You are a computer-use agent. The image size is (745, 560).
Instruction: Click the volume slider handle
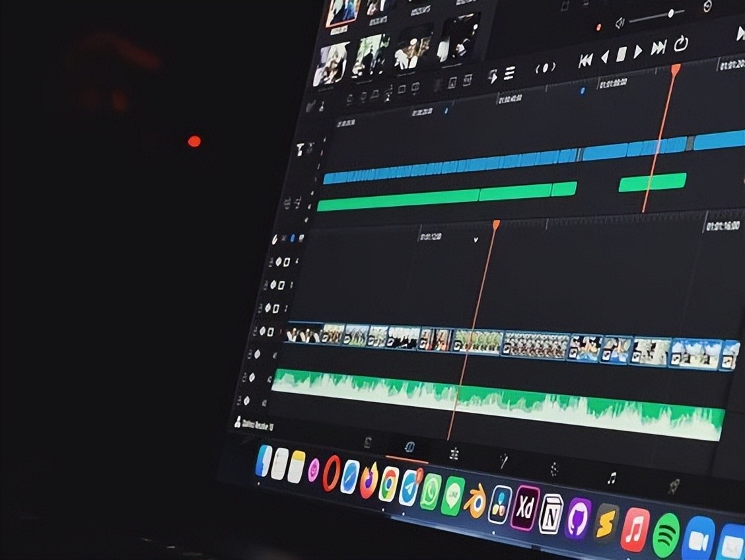click(671, 13)
